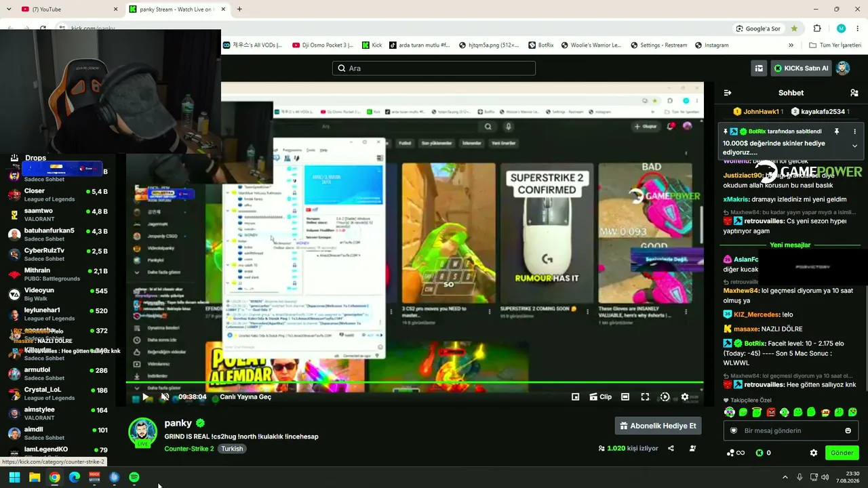
Task: Open the channel points icon
Action: pos(735,453)
